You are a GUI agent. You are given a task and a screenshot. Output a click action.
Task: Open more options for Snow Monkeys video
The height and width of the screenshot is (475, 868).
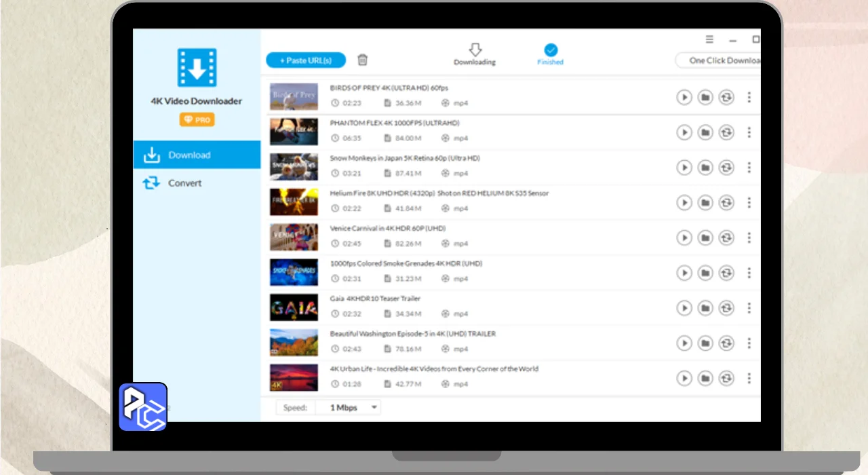[749, 168]
